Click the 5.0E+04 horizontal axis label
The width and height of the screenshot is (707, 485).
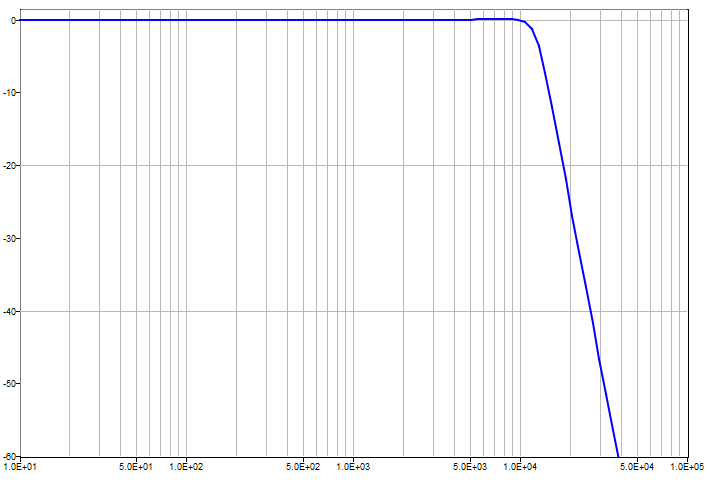[635, 467]
